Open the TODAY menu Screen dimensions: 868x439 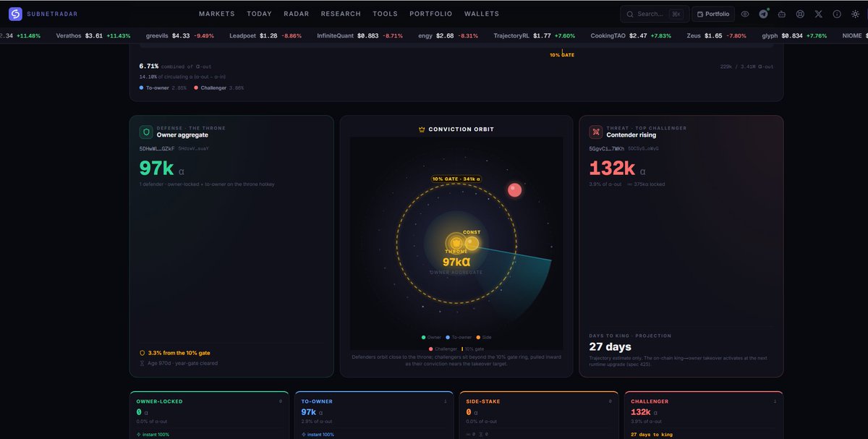259,14
